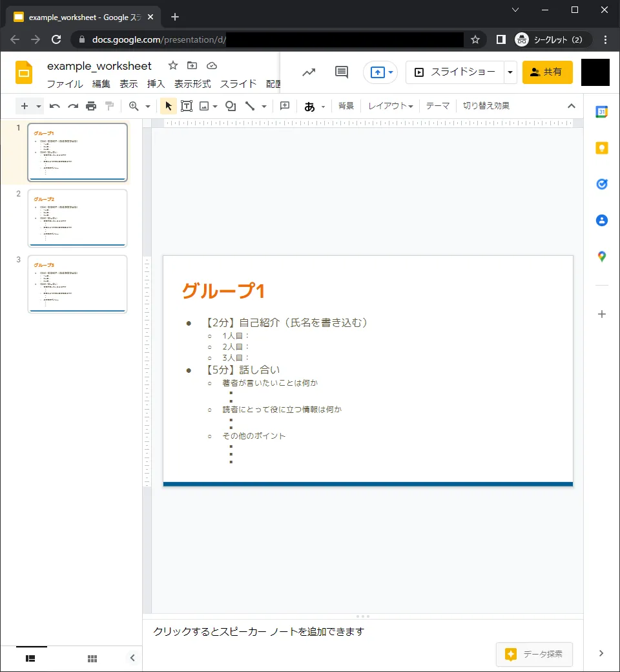Click the Print icon in toolbar
Screen dimensions: 620x672
click(x=91, y=106)
